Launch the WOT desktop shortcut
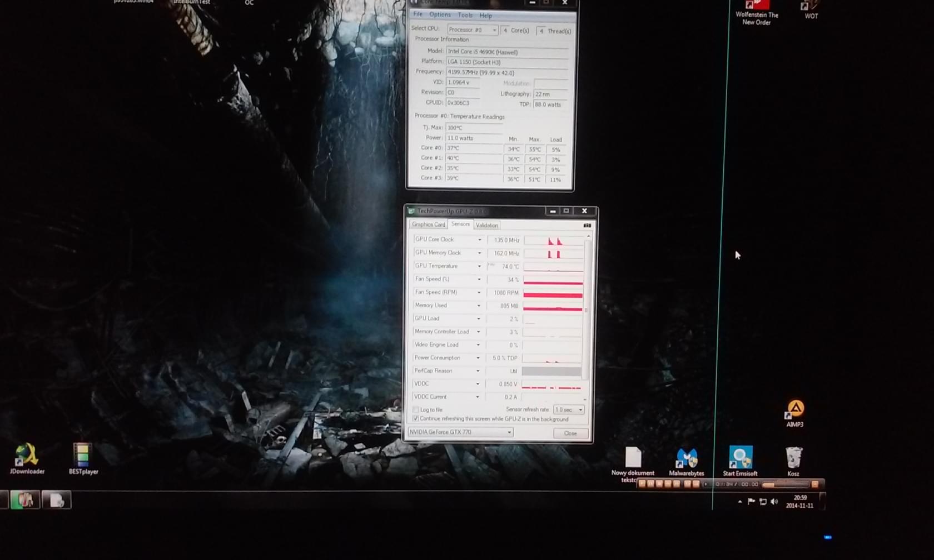 tap(811, 9)
